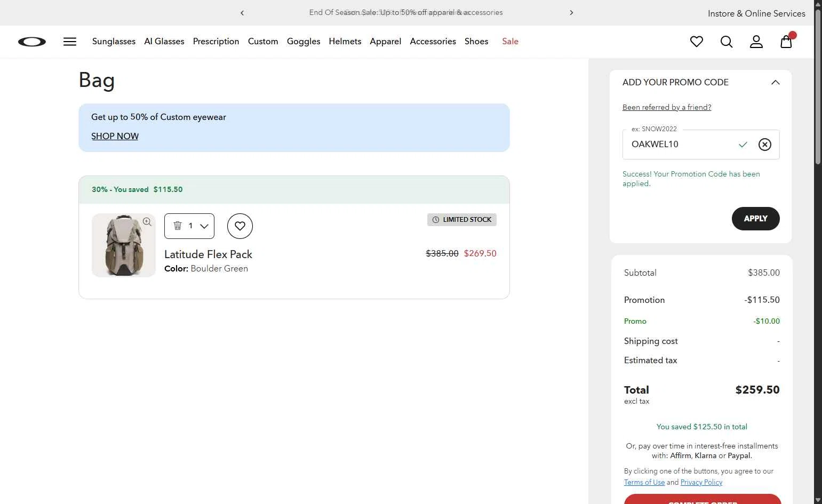Open the account profile icon
This screenshot has height=504, width=822.
click(x=756, y=42)
